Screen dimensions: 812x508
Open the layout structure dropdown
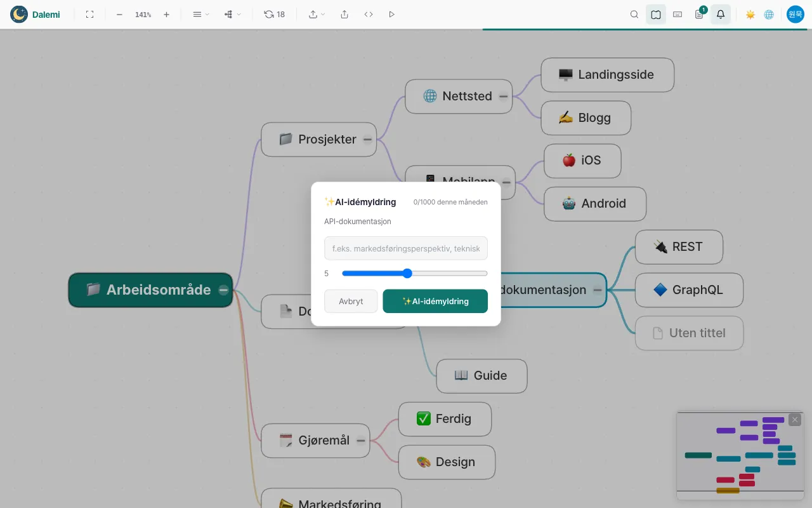pos(233,14)
